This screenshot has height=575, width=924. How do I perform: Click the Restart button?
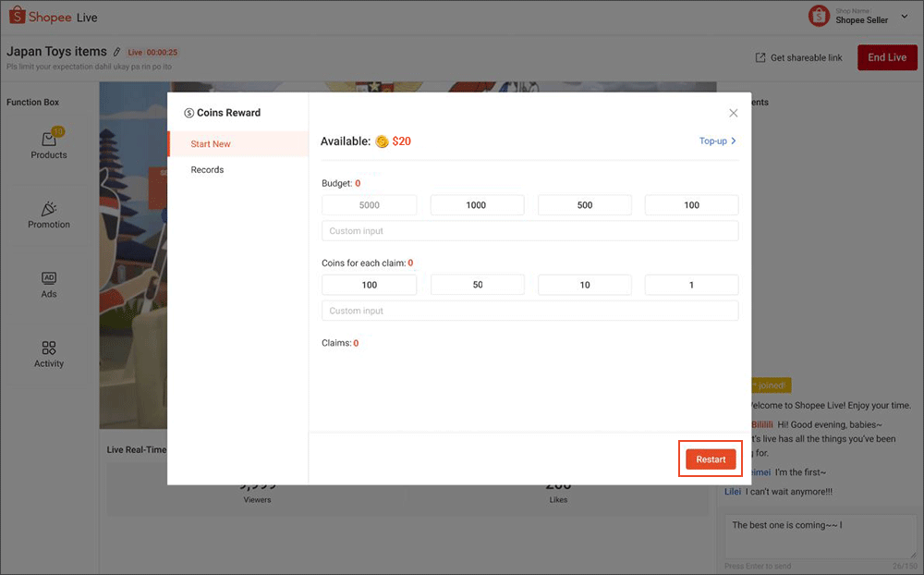tap(710, 459)
